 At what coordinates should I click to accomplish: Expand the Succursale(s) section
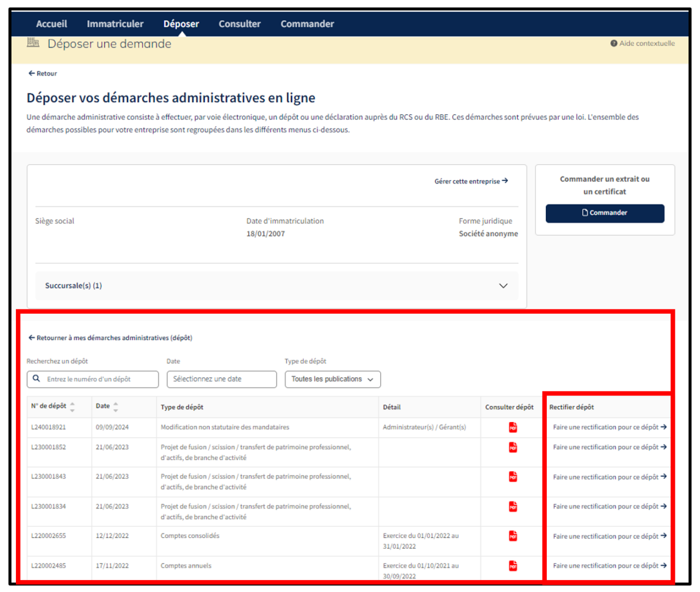[x=503, y=286]
